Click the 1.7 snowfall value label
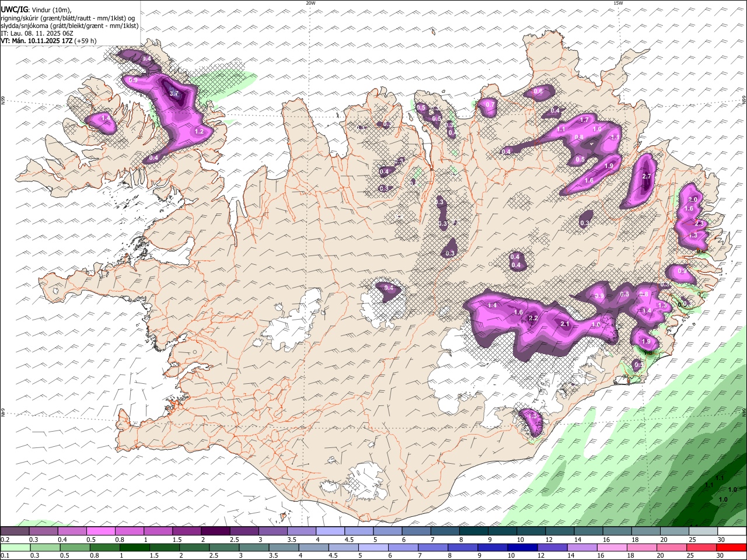Viewport: 747px width, 560px height. tap(584, 120)
